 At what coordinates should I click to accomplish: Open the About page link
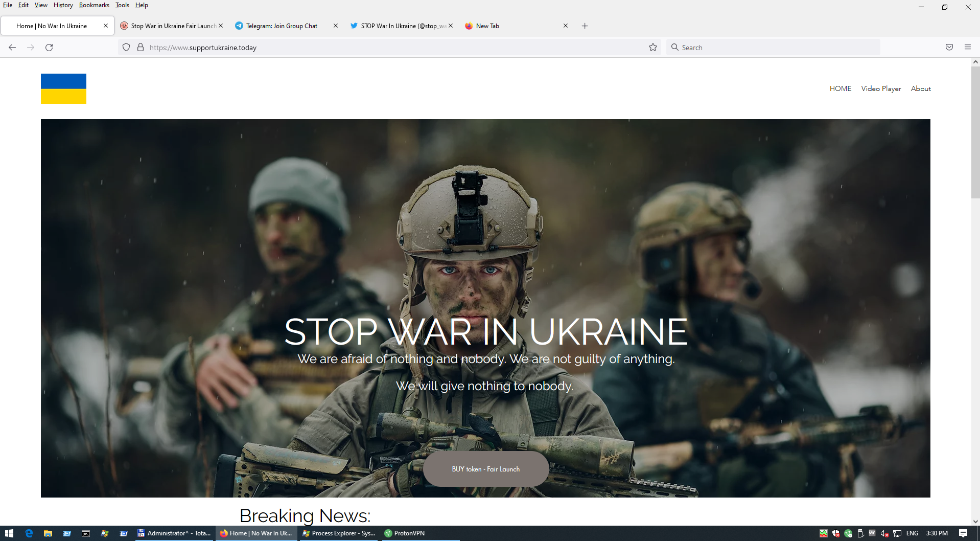pos(921,88)
